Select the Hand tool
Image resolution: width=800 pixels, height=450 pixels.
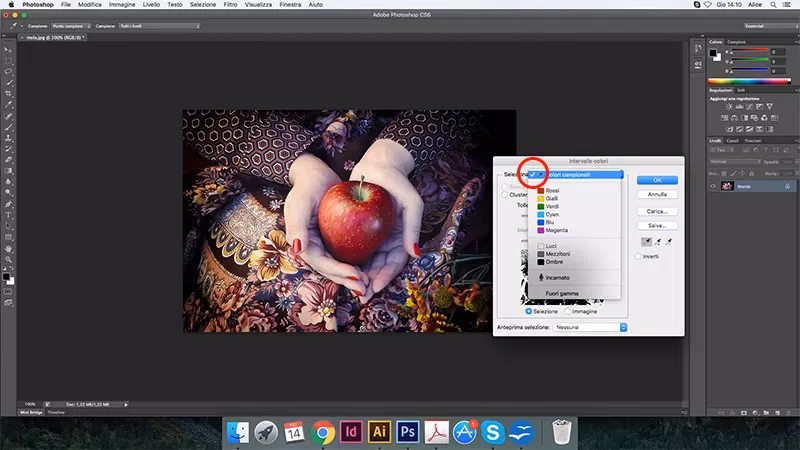8,247
